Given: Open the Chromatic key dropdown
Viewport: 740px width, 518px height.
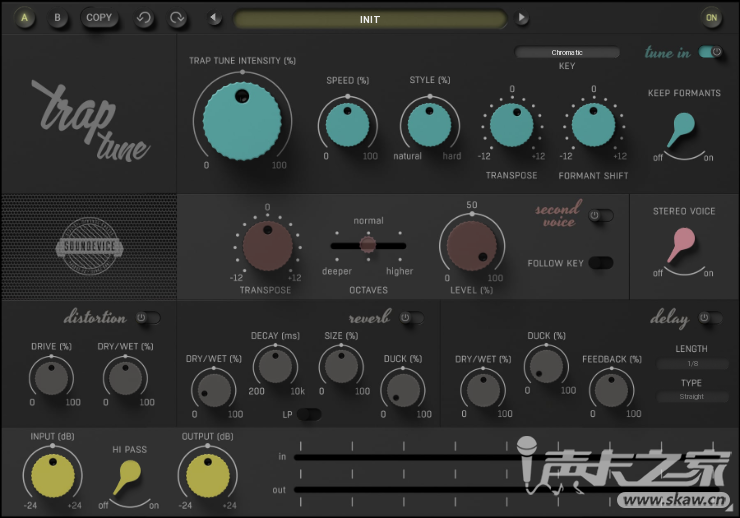Looking at the screenshot, I should pyautogui.click(x=567, y=52).
